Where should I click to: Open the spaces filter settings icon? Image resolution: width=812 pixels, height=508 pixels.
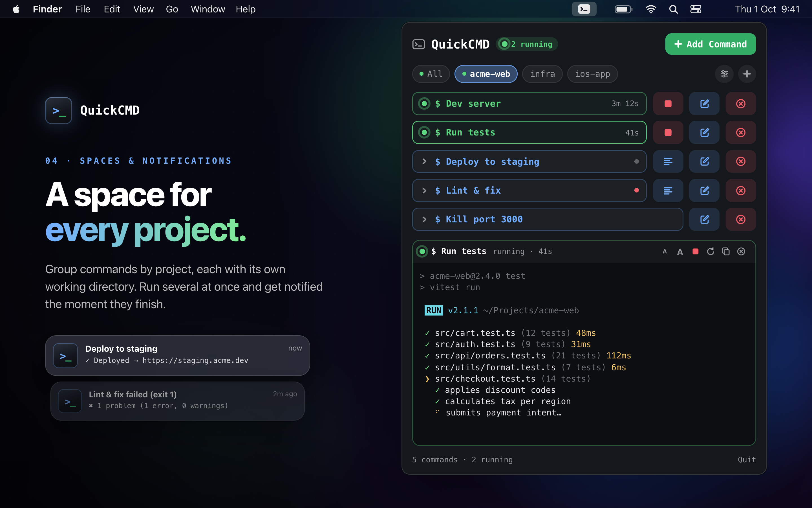[x=724, y=74]
